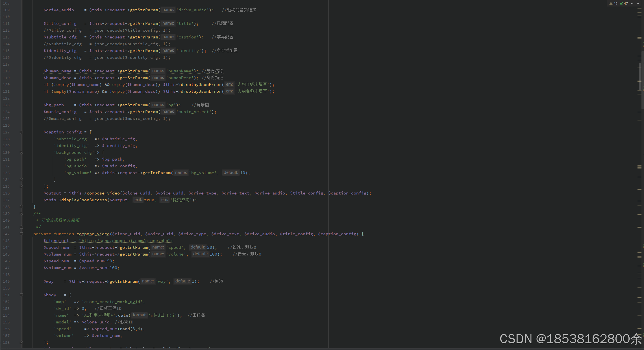Collapse the 'background_cfg' array fold marker
The height and width of the screenshot is (350, 644).
click(x=21, y=152)
